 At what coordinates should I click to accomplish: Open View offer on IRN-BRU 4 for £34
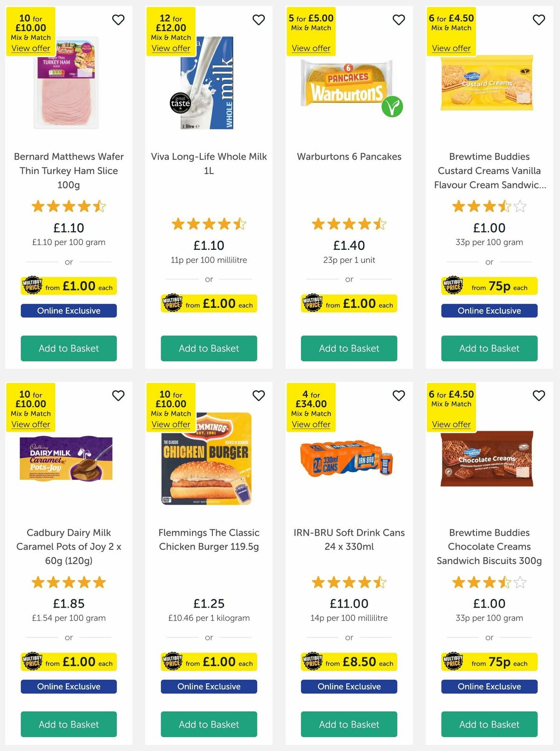coord(311,424)
